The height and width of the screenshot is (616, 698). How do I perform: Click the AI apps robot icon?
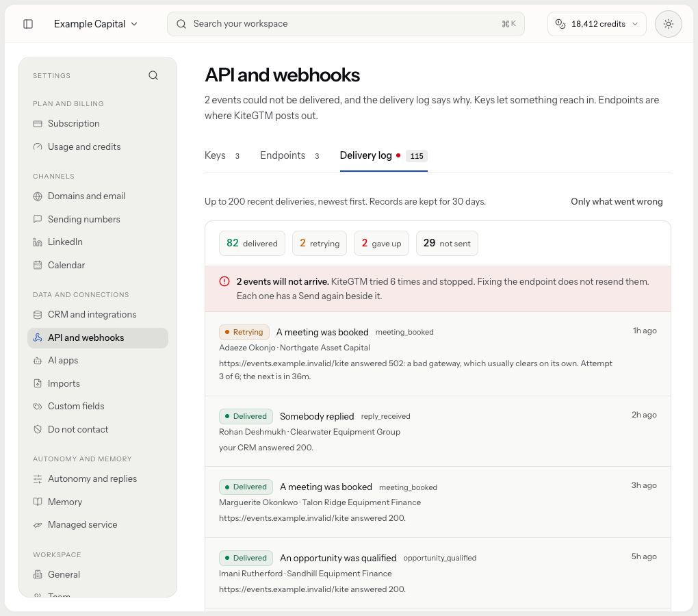tap(38, 361)
